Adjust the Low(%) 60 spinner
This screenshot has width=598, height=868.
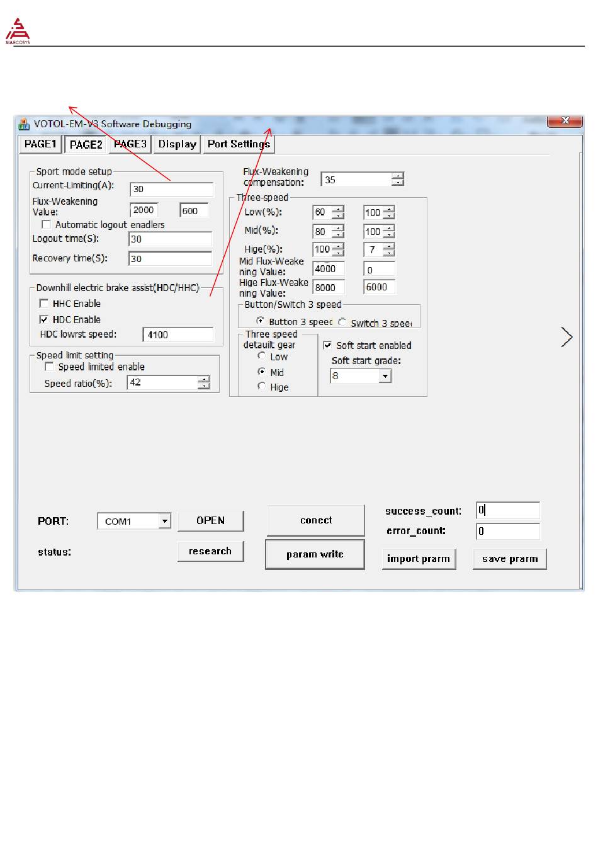tap(338, 212)
